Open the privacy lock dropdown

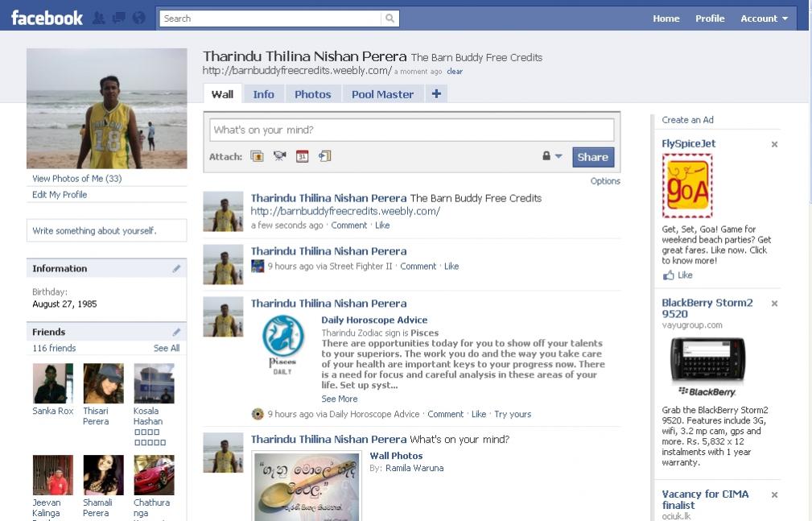[552, 156]
